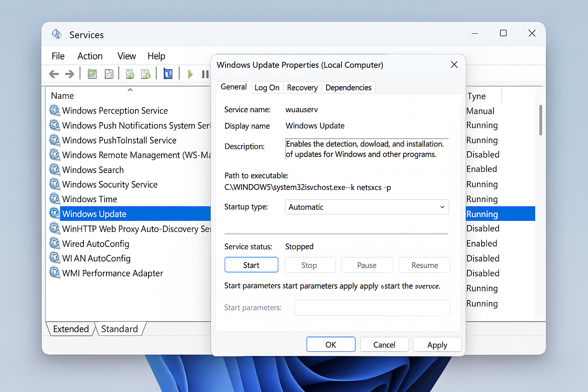Click the Services app icon in title bar
588x392 pixels.
tap(57, 34)
